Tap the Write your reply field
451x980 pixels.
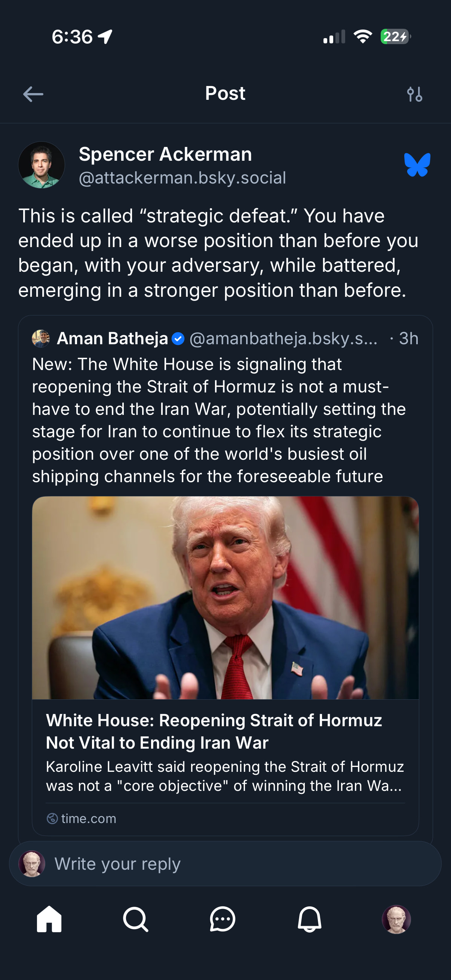point(228,864)
